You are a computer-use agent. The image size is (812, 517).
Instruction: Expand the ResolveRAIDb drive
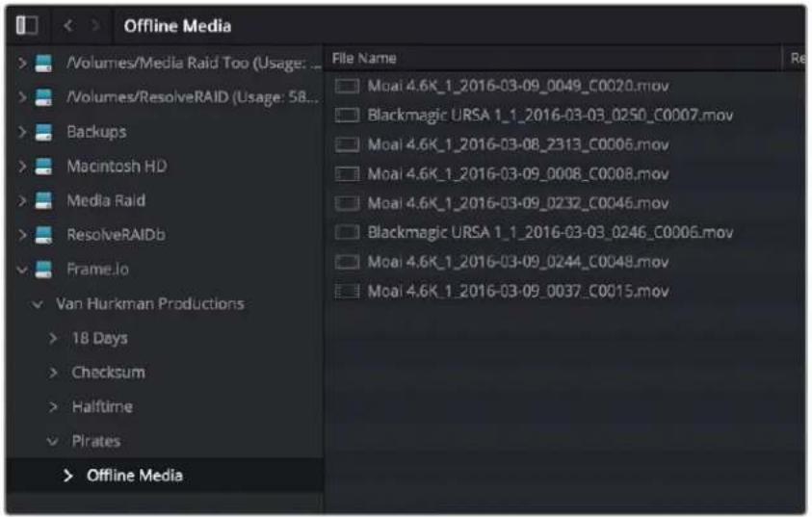(x=22, y=235)
